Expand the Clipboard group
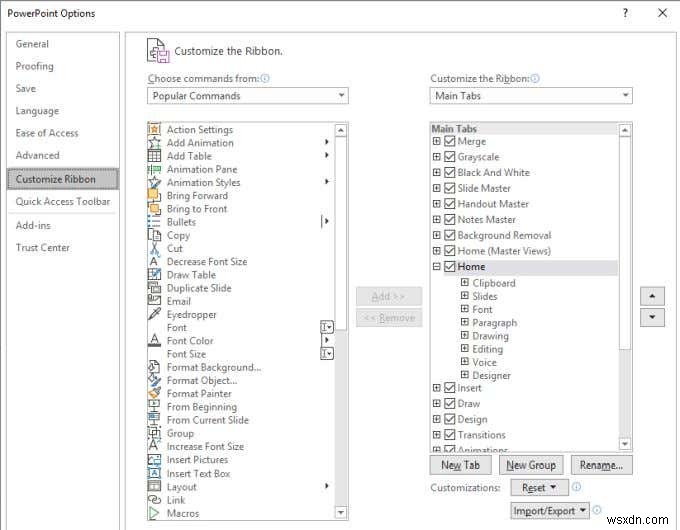 click(x=464, y=282)
